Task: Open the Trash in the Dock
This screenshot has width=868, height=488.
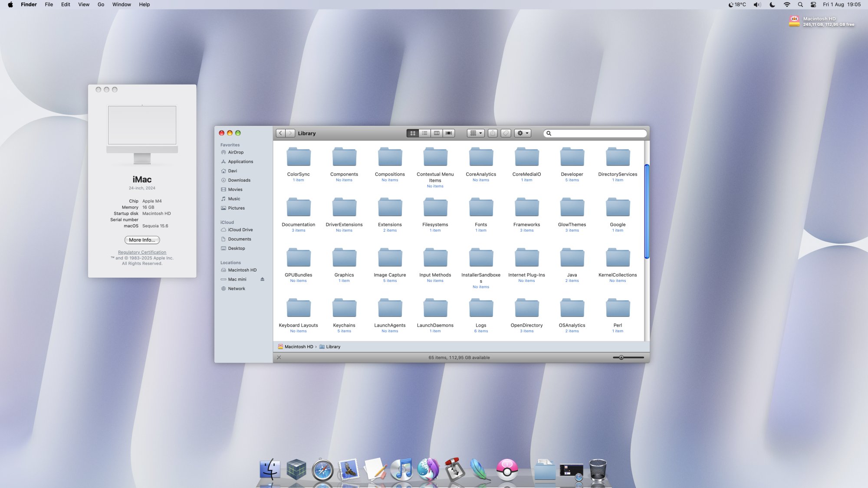Action: (x=598, y=469)
